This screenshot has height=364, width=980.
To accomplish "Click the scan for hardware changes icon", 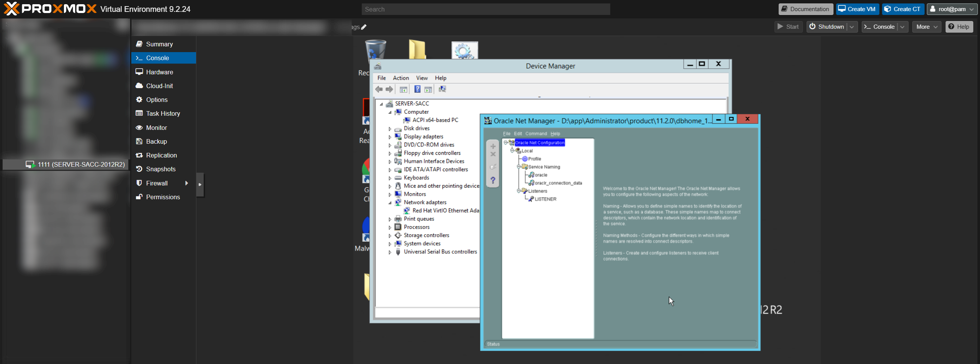I will (442, 89).
